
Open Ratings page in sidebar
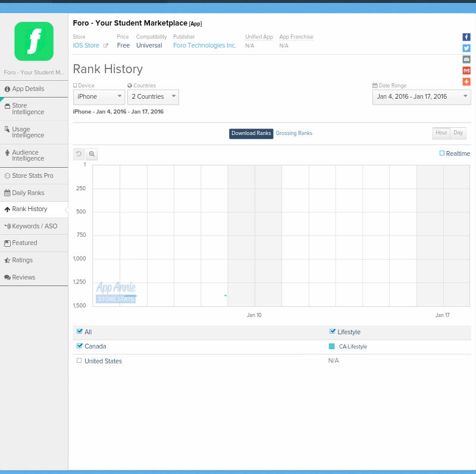(34, 260)
